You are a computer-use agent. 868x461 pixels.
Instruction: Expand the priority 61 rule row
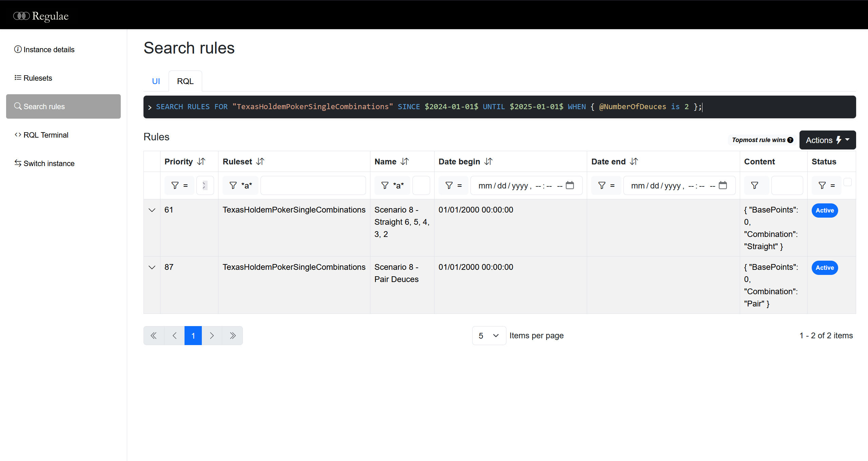point(152,210)
